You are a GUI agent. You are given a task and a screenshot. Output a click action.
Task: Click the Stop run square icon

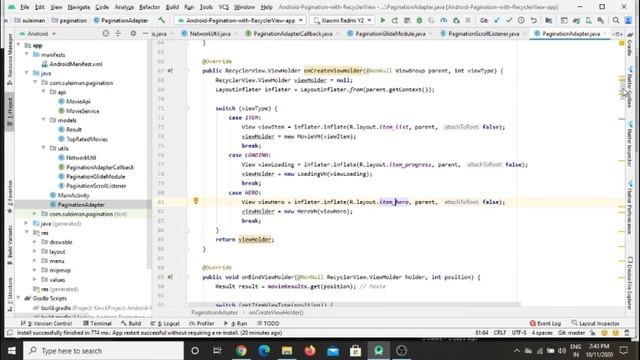click(x=468, y=20)
